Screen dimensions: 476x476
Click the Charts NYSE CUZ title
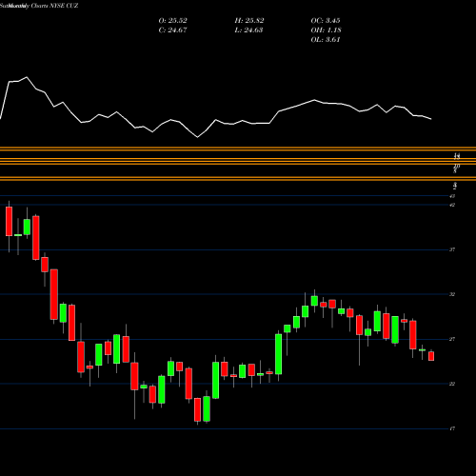pos(54,6)
